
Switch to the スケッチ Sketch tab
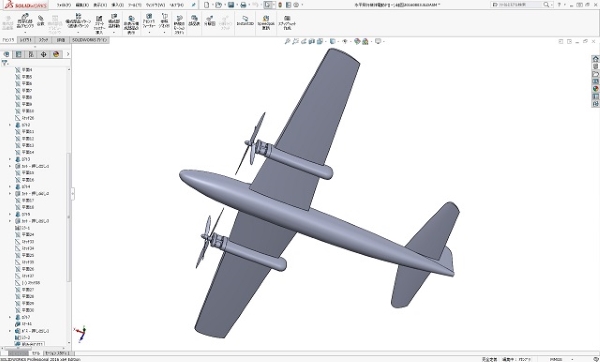coord(43,40)
